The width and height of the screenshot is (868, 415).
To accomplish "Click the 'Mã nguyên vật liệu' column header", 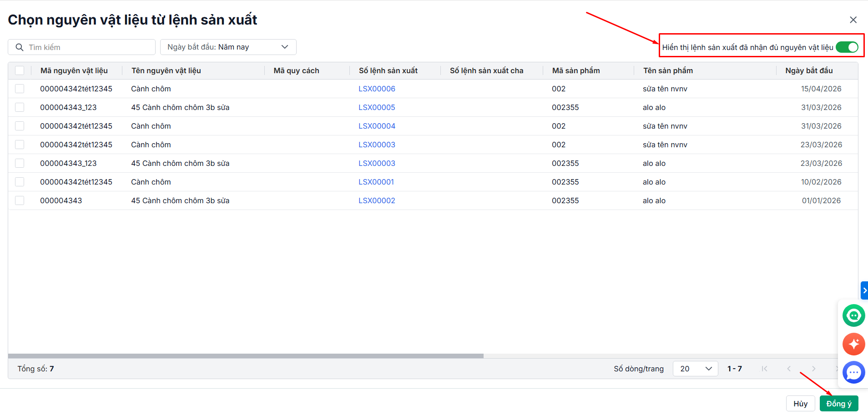I will pyautogui.click(x=74, y=70).
